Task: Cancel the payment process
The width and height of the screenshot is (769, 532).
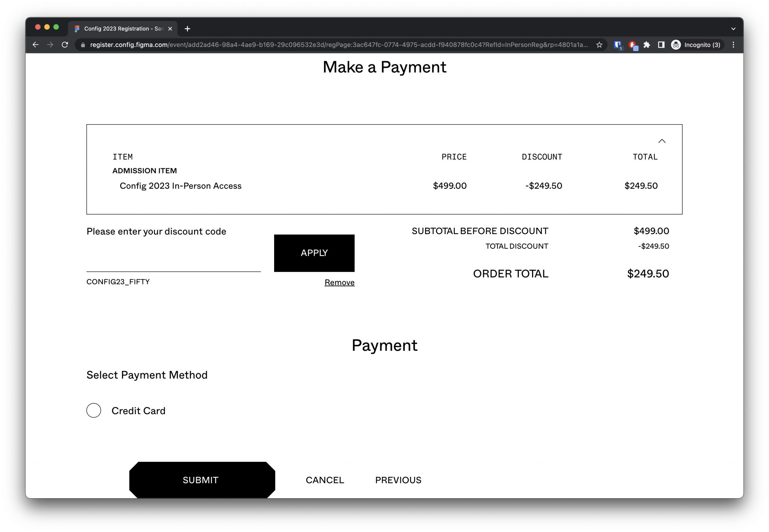Action: pos(324,480)
